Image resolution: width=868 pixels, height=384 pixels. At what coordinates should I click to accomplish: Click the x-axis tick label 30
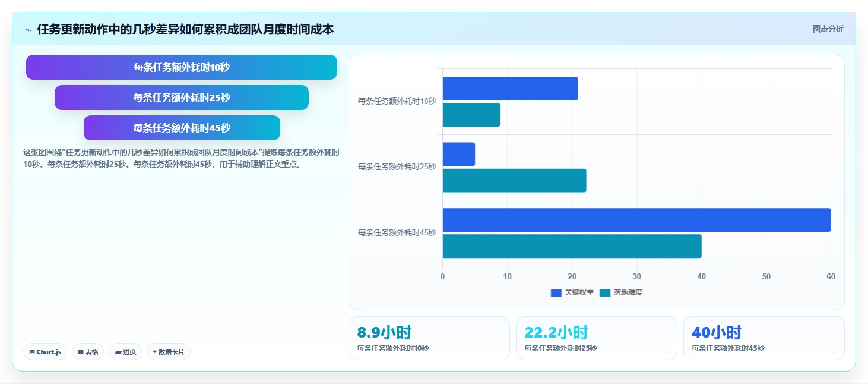point(636,276)
